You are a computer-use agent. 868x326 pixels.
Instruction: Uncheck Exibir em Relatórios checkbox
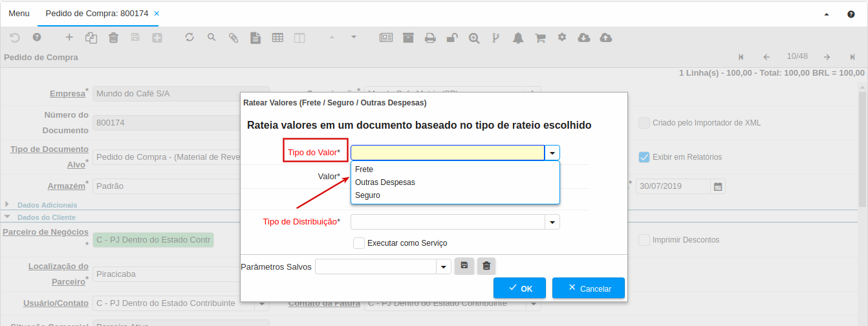644,157
